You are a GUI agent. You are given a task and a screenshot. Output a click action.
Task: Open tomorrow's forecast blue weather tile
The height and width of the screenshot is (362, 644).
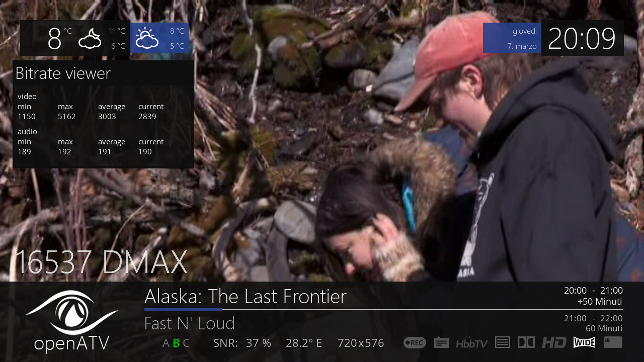pyautogui.click(x=160, y=38)
